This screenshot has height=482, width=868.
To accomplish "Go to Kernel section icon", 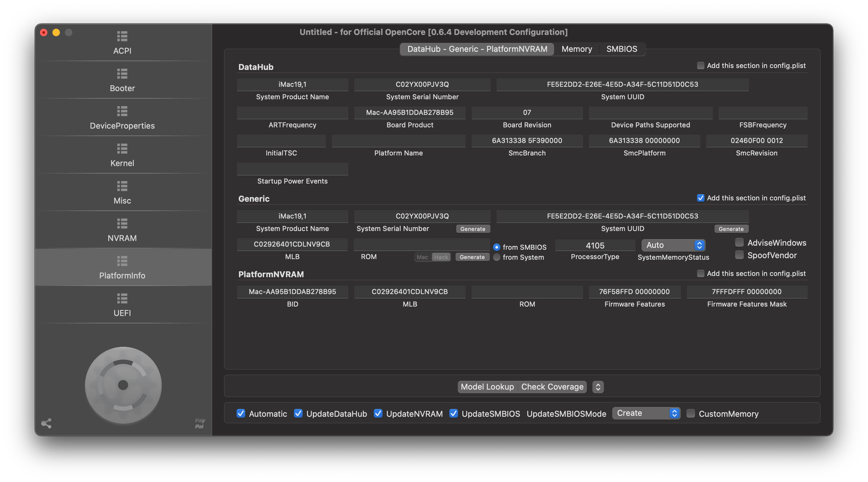I will (122, 148).
